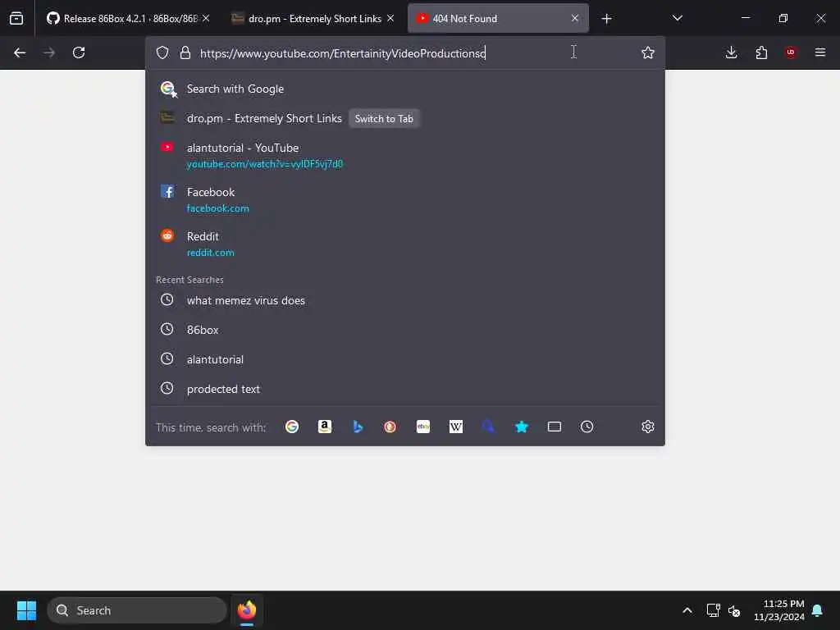Screen dimensions: 840x630
Task: Open a new tab
Action: pos(606,19)
